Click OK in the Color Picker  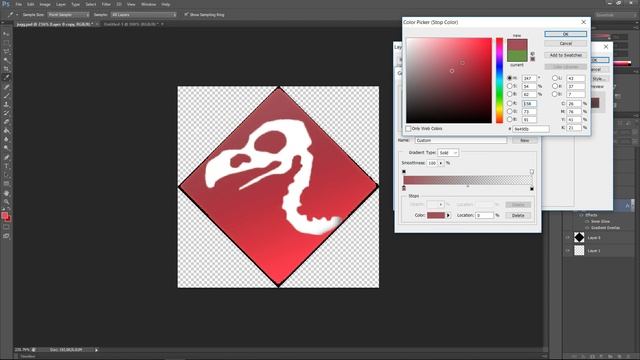click(565, 34)
